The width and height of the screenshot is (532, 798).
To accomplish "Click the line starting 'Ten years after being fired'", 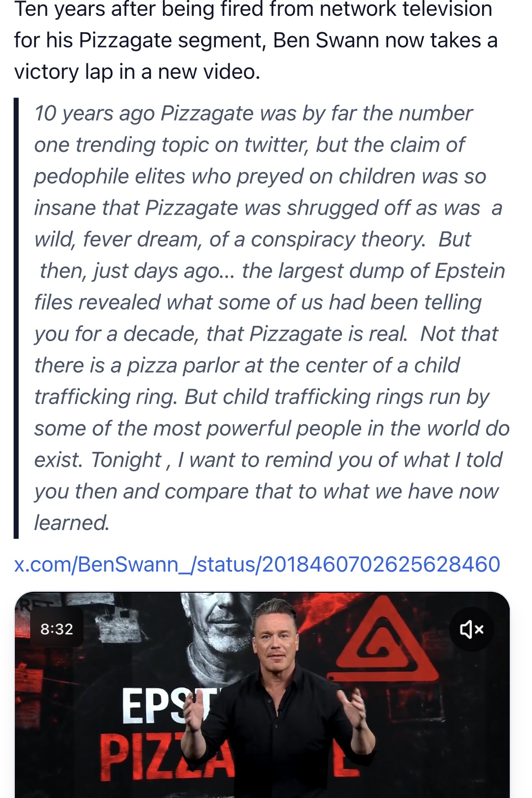I will coord(253,9).
